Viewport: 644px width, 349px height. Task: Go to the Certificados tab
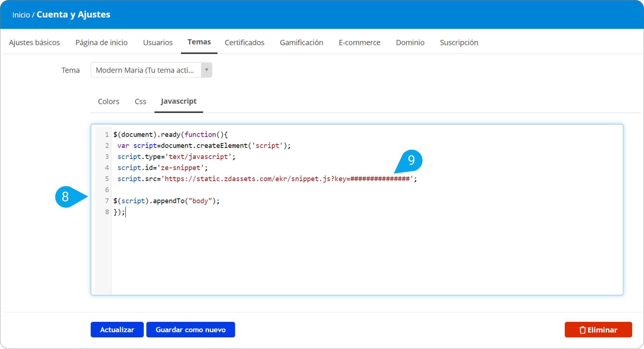[245, 43]
